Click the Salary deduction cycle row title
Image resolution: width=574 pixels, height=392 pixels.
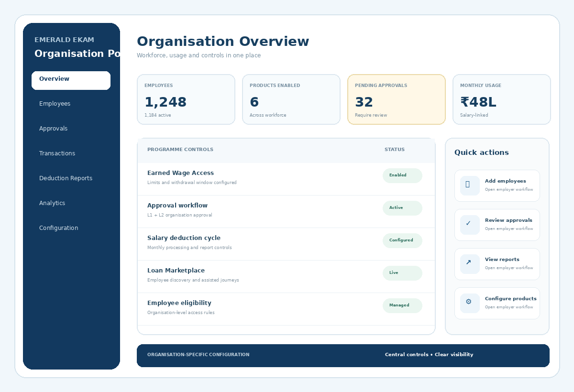click(184, 238)
